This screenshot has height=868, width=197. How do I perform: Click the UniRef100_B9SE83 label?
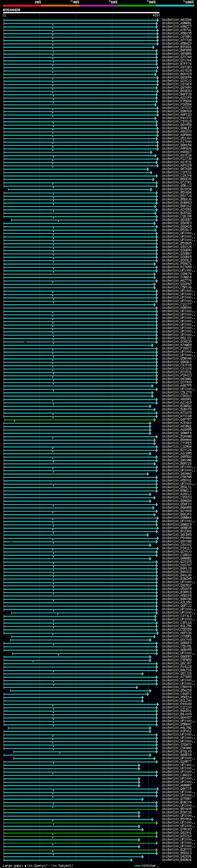coord(177,91)
